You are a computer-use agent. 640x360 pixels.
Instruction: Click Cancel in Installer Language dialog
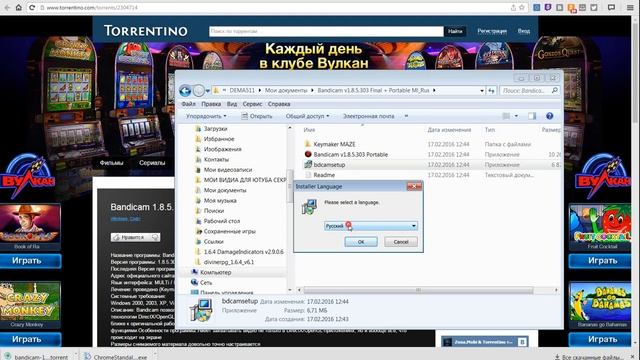pos(400,242)
